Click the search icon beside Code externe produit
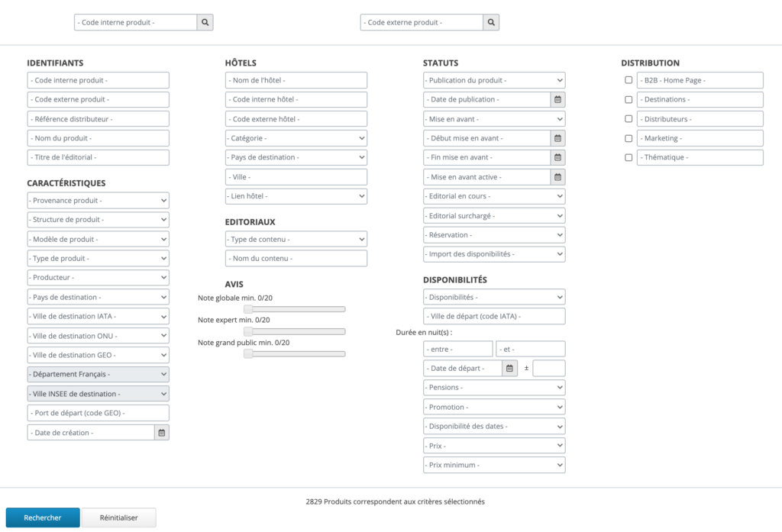 coord(491,23)
